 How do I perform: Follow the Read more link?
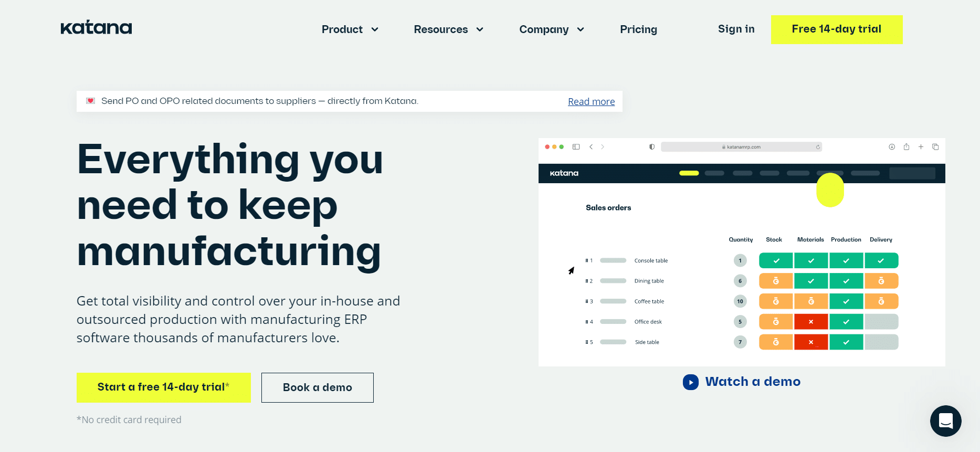click(591, 101)
